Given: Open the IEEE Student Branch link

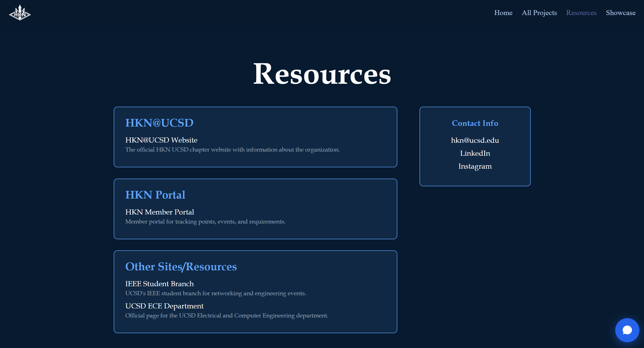Looking at the screenshot, I should coord(159,284).
